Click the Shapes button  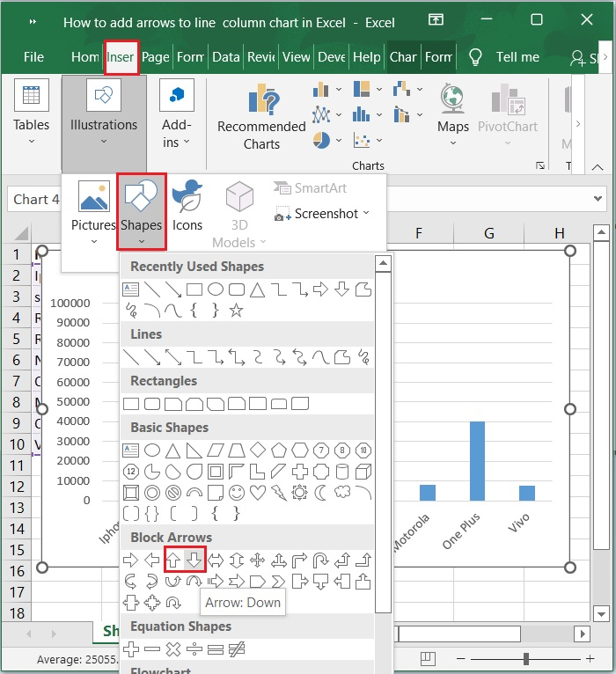pos(141,211)
